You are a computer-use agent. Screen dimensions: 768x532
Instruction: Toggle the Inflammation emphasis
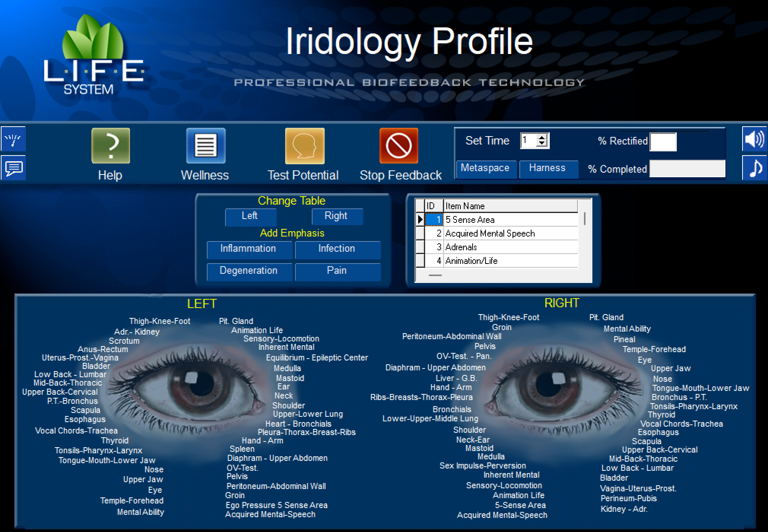[249, 249]
